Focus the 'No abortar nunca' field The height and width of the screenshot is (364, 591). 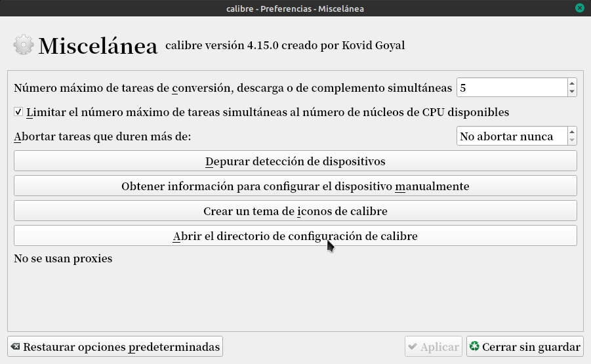(x=512, y=136)
